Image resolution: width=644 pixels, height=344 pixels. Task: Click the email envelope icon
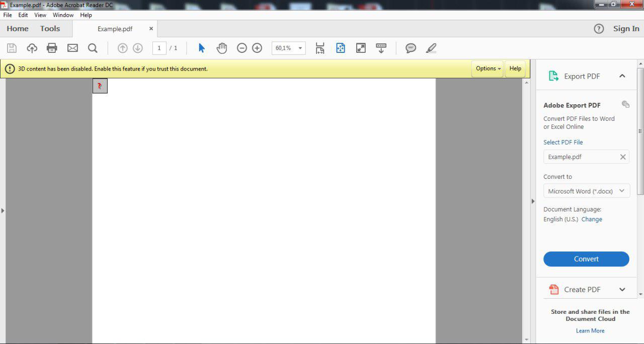(x=72, y=48)
